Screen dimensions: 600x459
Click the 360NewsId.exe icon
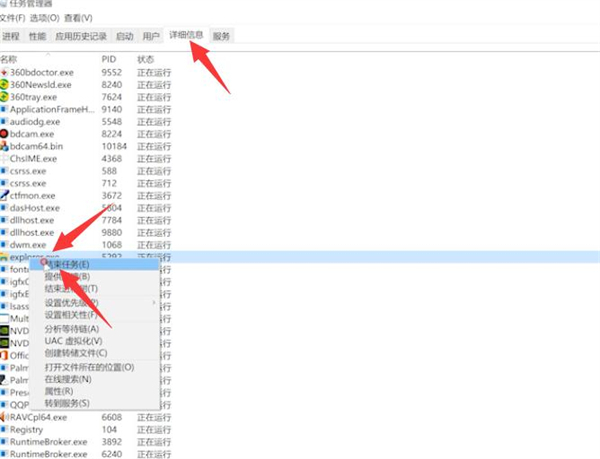point(4,85)
